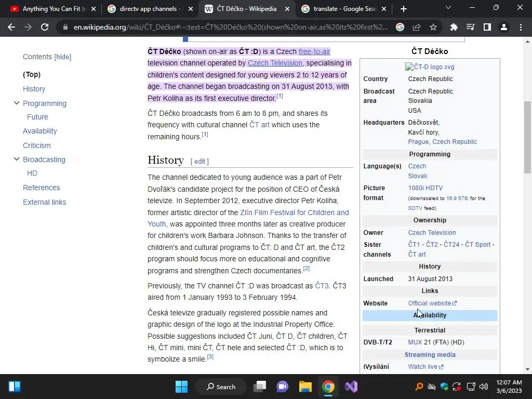
Task: Open citation [2] reference
Action: coord(307,269)
